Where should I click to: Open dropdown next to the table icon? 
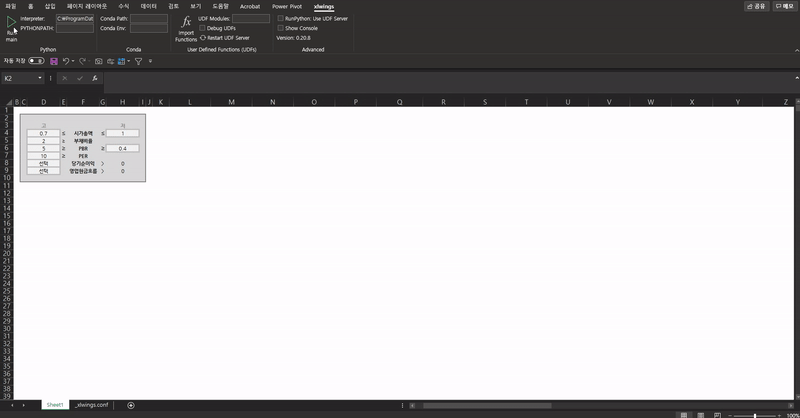pos(129,61)
